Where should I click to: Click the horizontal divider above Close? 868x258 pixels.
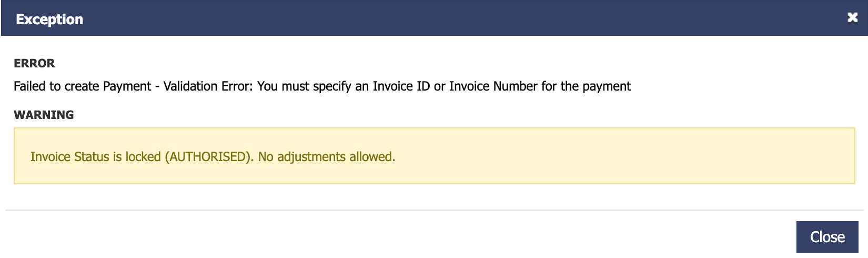pos(434,210)
